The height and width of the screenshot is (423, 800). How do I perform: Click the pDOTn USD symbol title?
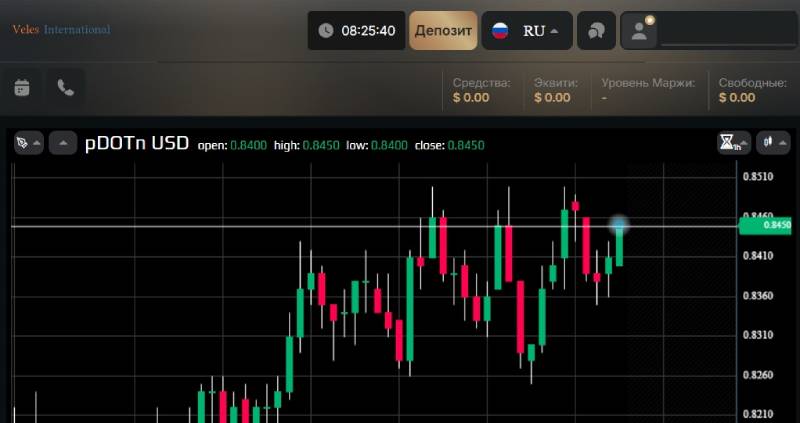pyautogui.click(x=137, y=143)
